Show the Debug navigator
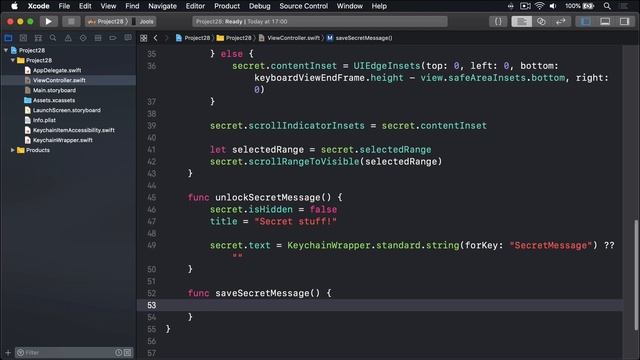This screenshot has width=640, height=360. [x=98, y=38]
